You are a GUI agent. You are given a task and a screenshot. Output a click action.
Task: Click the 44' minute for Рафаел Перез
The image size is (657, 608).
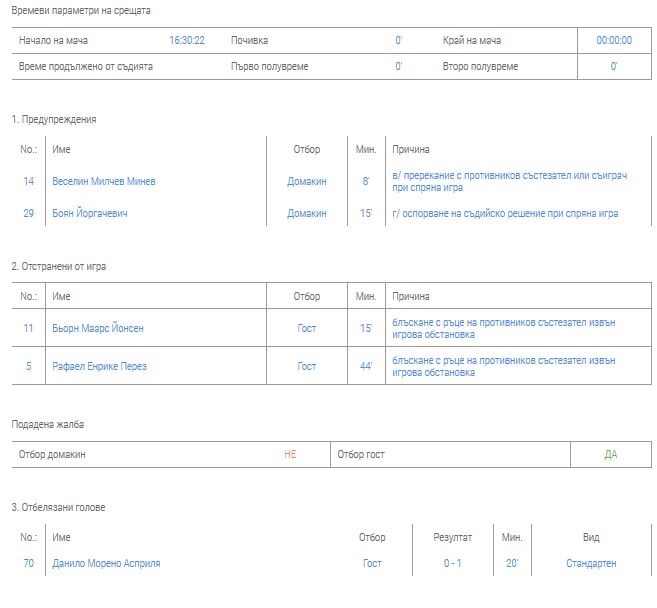coord(366,367)
